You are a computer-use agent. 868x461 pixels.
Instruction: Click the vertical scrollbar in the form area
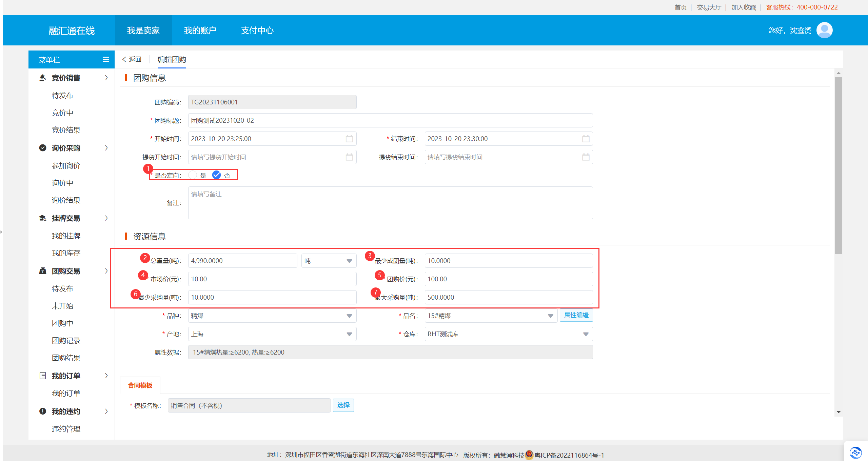(838, 165)
